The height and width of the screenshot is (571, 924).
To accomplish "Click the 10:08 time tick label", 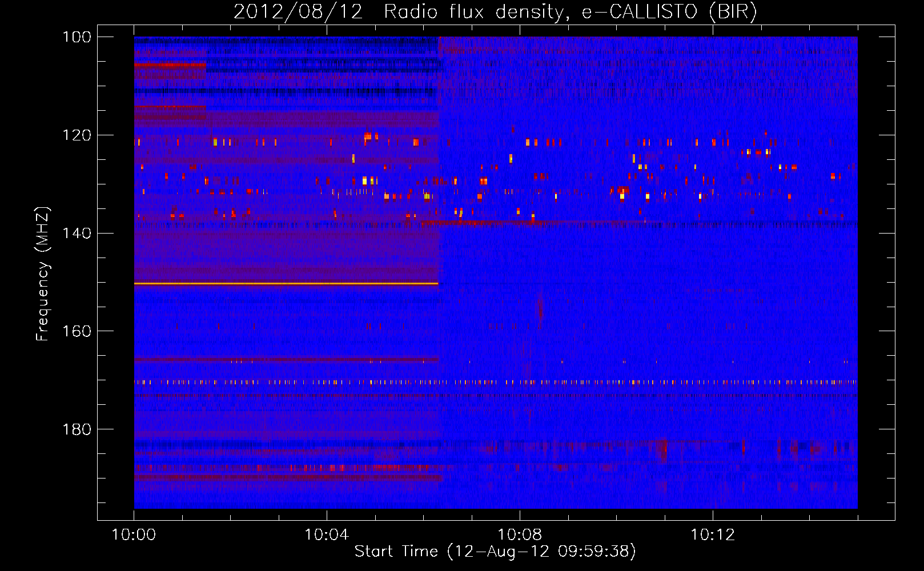I will (520, 534).
